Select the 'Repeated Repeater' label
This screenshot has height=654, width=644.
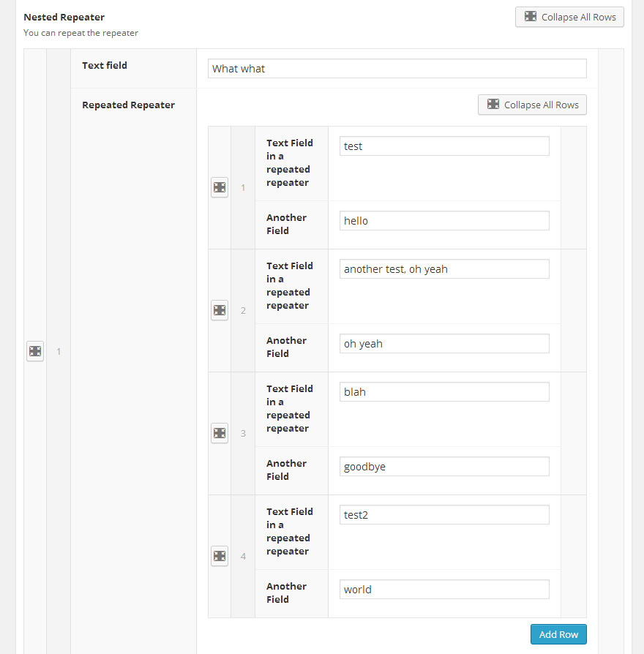pos(128,105)
